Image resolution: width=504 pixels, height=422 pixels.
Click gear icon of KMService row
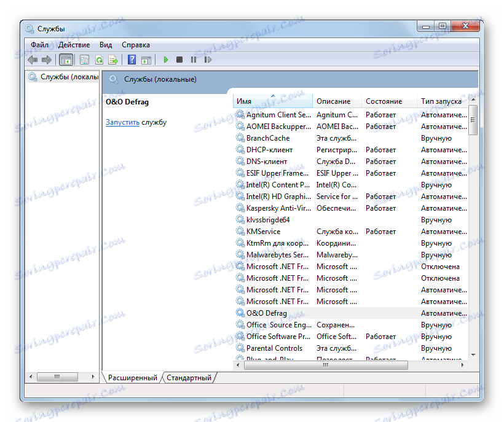pos(240,231)
